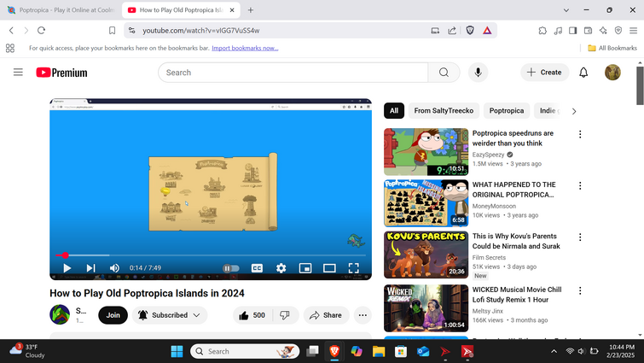
Task: Toggle the browser sidebar panel
Action: coord(572,31)
